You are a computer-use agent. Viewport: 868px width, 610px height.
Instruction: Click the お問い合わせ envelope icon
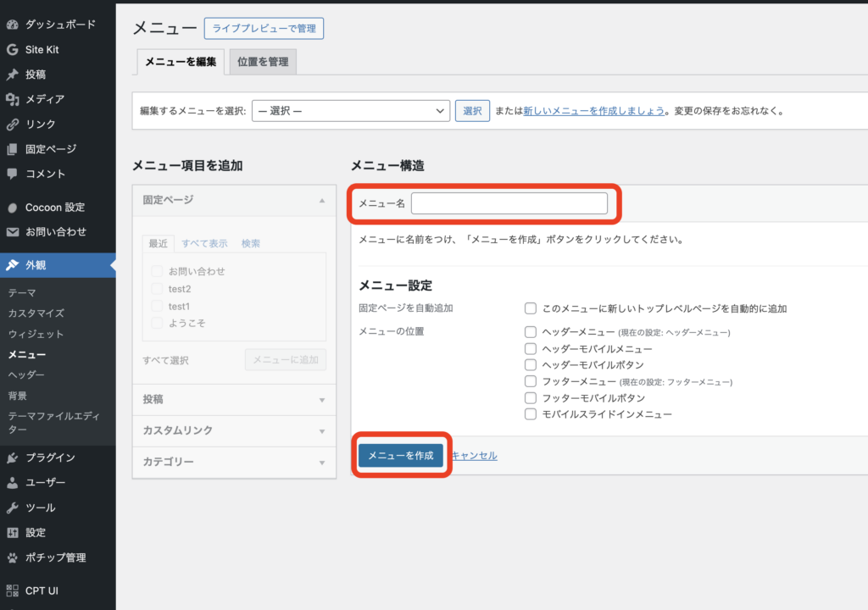coord(12,232)
